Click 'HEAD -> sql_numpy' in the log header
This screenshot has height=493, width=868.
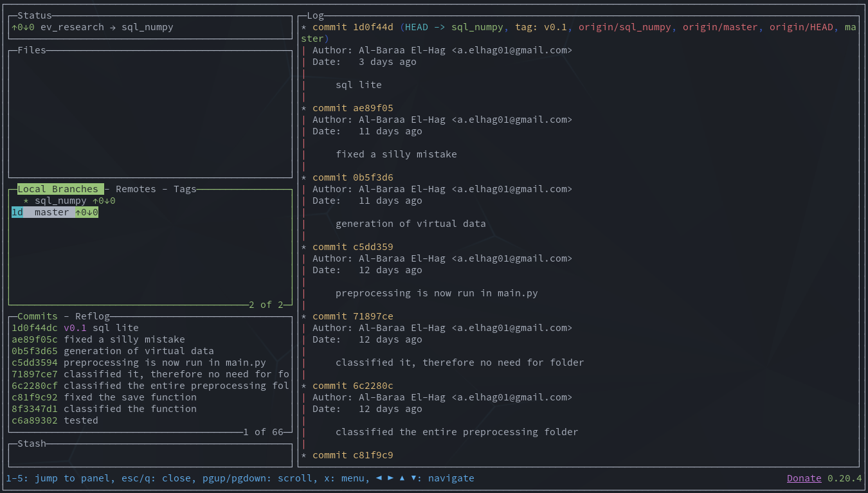pyautogui.click(x=454, y=27)
